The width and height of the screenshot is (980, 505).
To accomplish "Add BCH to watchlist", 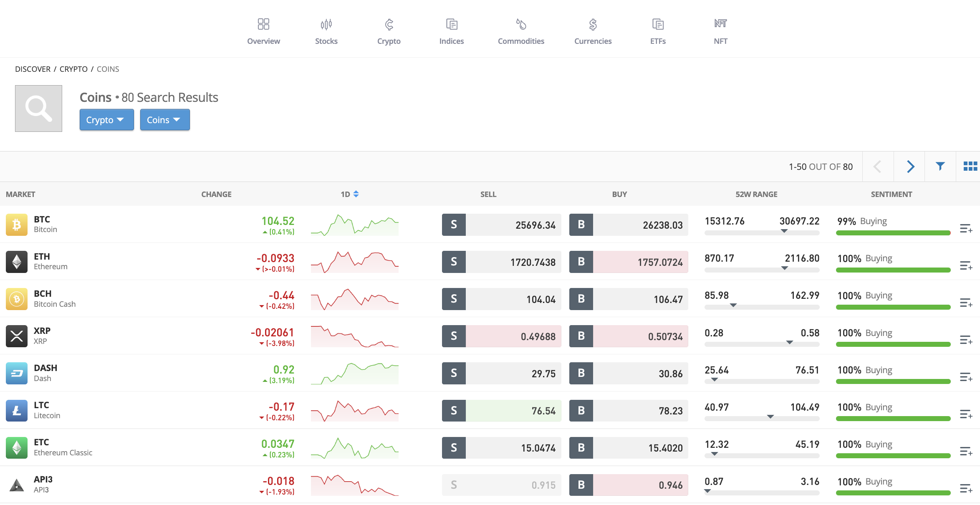I will 966,303.
